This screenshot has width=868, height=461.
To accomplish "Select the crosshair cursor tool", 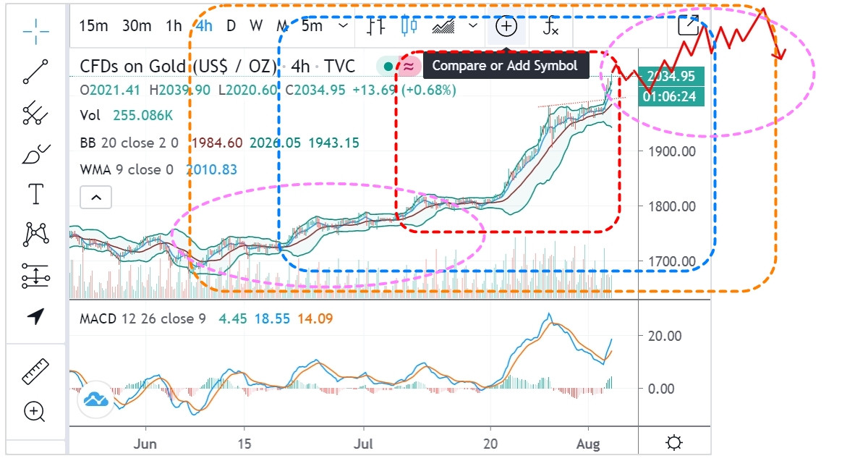I will point(35,28).
